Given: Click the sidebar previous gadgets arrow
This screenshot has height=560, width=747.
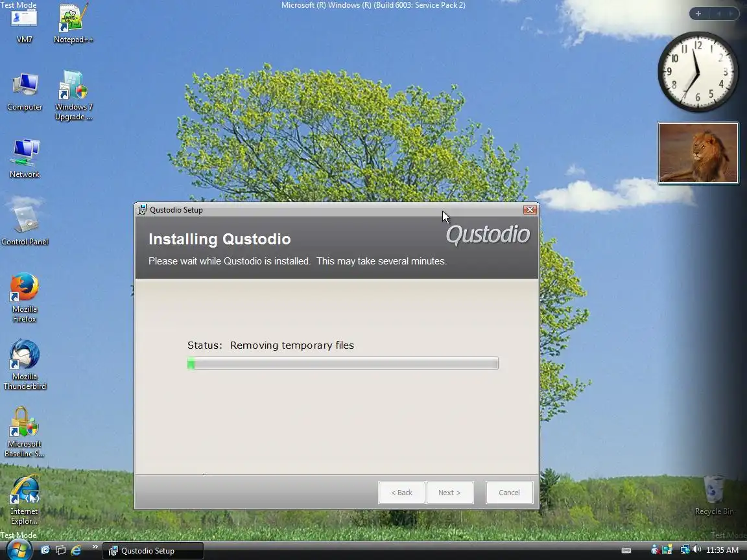Looking at the screenshot, I should [x=718, y=14].
